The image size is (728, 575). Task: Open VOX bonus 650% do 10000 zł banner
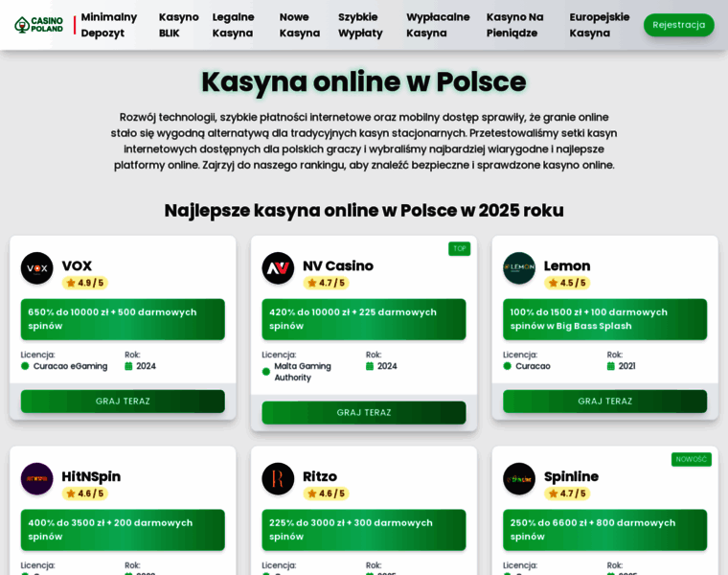pyautogui.click(x=123, y=319)
